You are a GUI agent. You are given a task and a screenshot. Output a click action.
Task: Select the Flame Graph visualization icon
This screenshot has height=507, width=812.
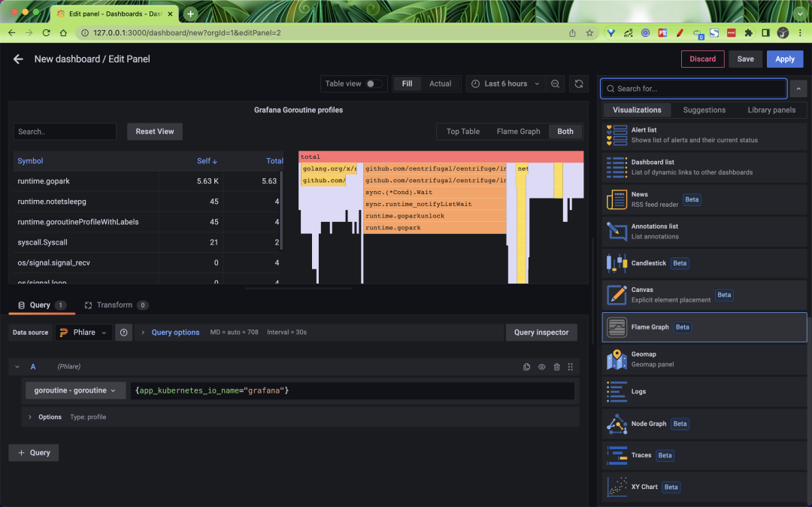pos(617,327)
